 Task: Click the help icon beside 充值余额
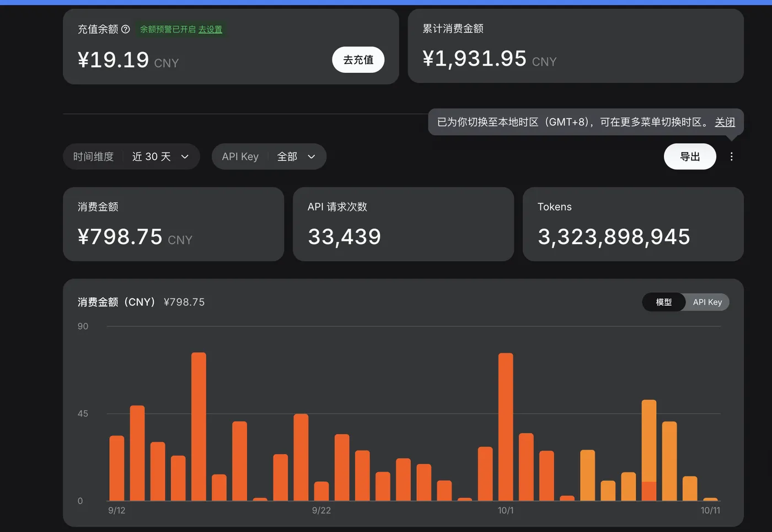125,29
